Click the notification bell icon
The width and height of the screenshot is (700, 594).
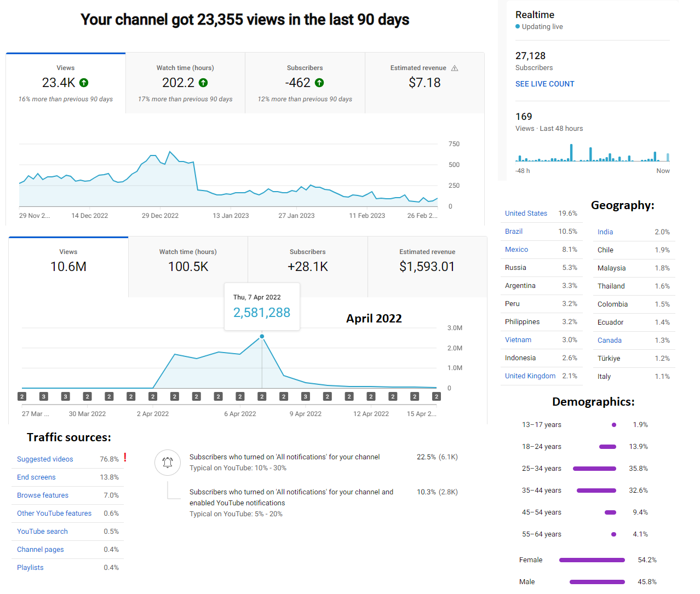(168, 463)
